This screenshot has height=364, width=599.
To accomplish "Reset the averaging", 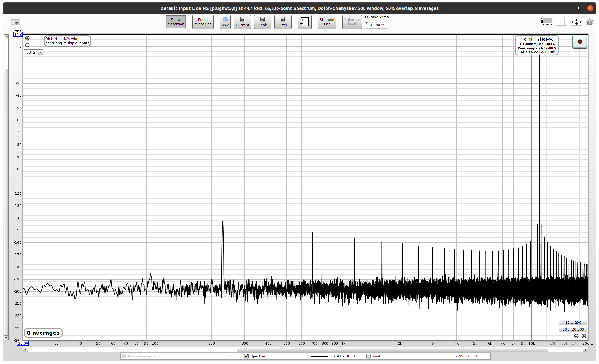I will (203, 22).
